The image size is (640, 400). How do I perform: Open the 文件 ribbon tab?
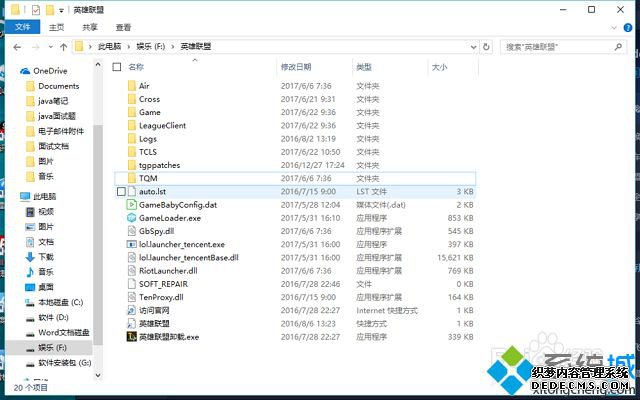[x=22, y=27]
